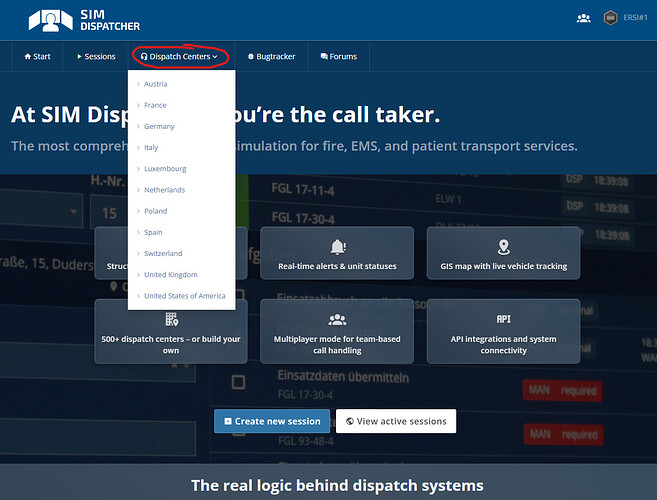
Task: Pick Netherlands from the country menu
Action: (x=164, y=190)
